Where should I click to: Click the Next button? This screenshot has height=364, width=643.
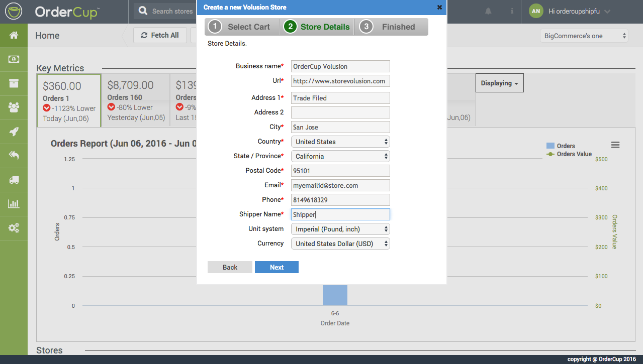click(277, 267)
